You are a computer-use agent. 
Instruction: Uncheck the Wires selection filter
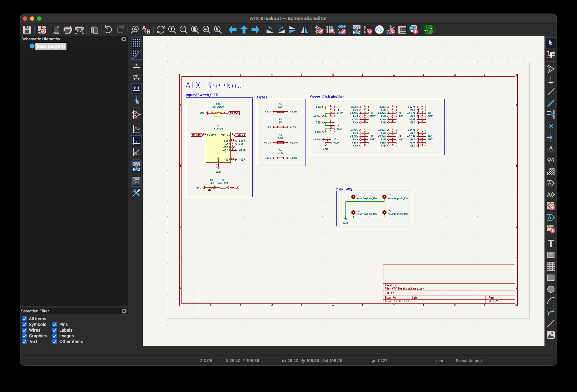tap(24, 330)
